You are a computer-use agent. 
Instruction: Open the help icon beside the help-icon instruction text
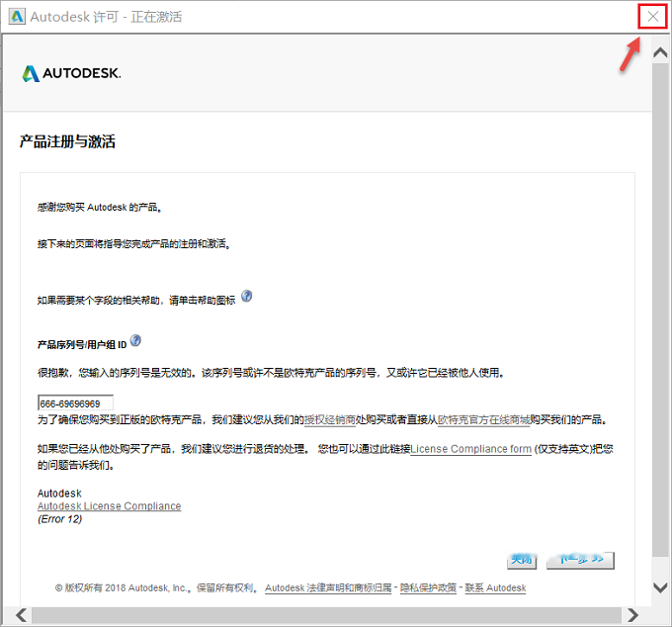[246, 296]
